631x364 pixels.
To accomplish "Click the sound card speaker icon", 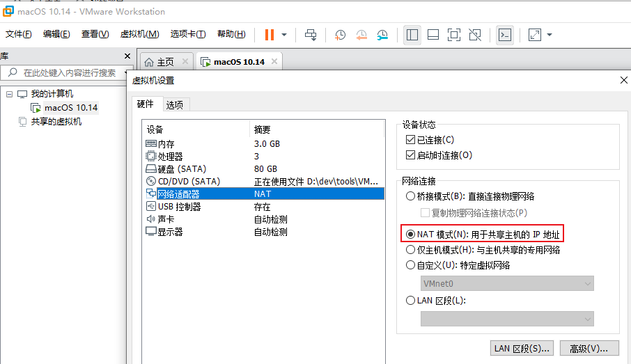I will tap(151, 219).
